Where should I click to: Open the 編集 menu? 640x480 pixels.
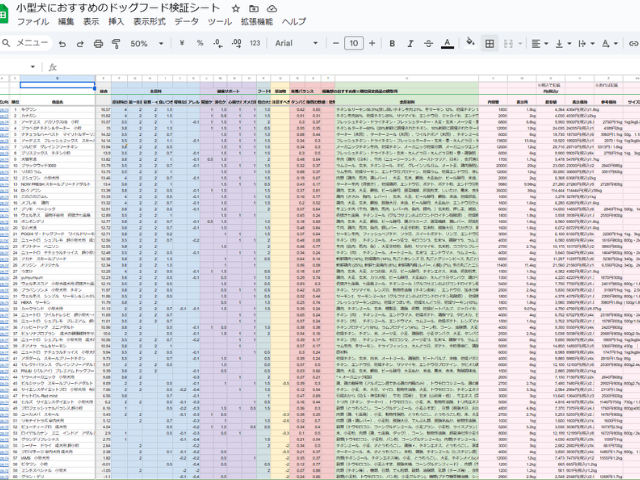(x=66, y=22)
